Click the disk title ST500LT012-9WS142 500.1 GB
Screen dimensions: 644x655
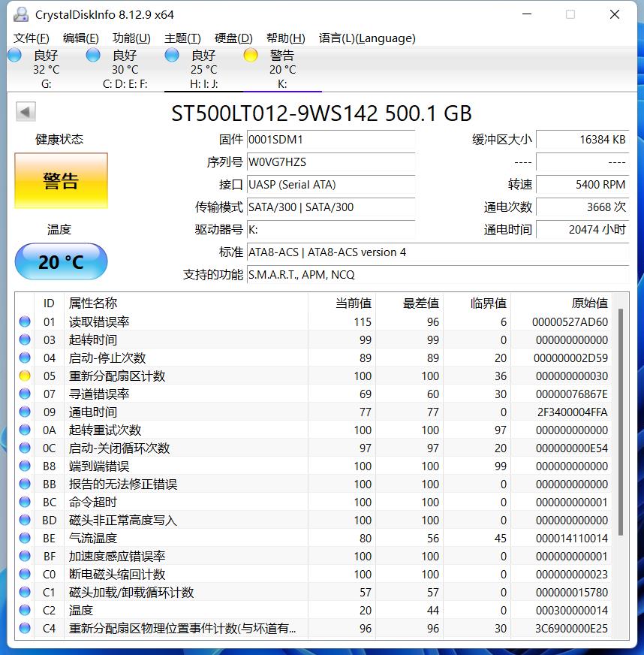321,113
